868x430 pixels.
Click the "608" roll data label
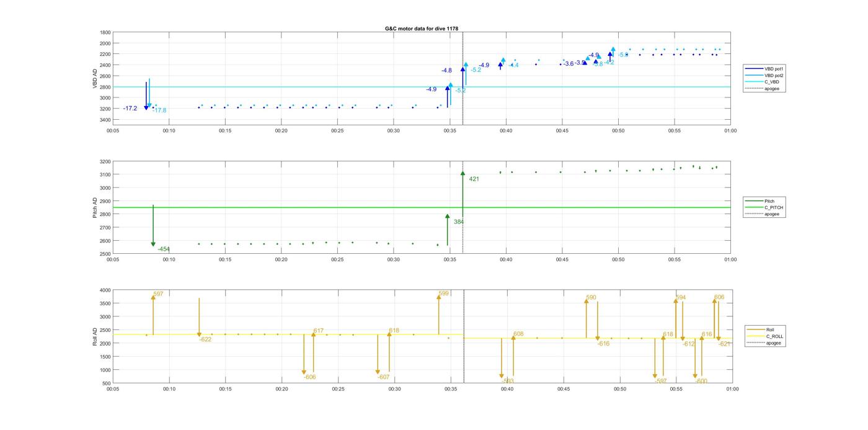tap(518, 334)
